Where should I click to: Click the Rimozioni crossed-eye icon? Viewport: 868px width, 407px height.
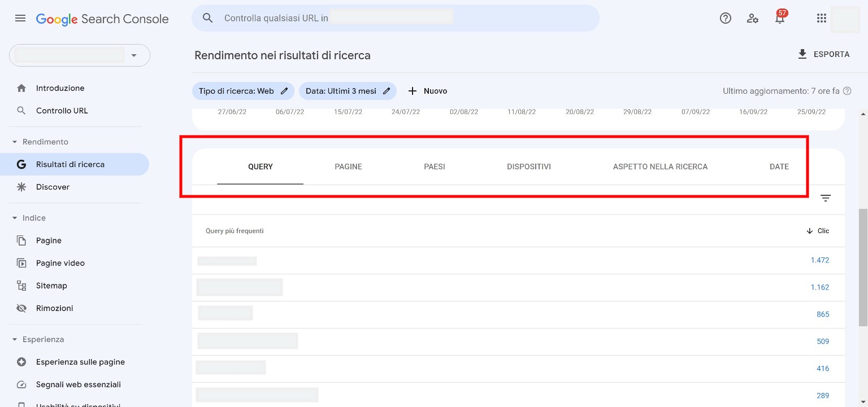(21, 308)
